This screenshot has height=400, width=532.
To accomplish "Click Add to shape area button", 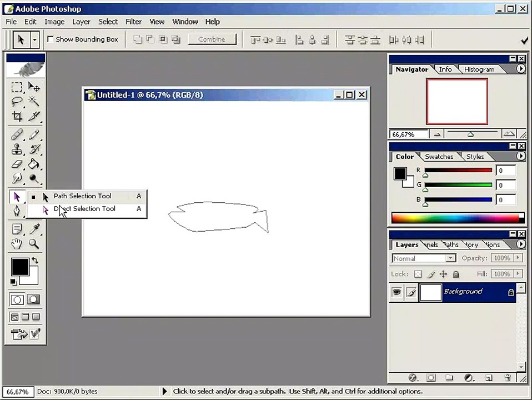I will 137,39.
